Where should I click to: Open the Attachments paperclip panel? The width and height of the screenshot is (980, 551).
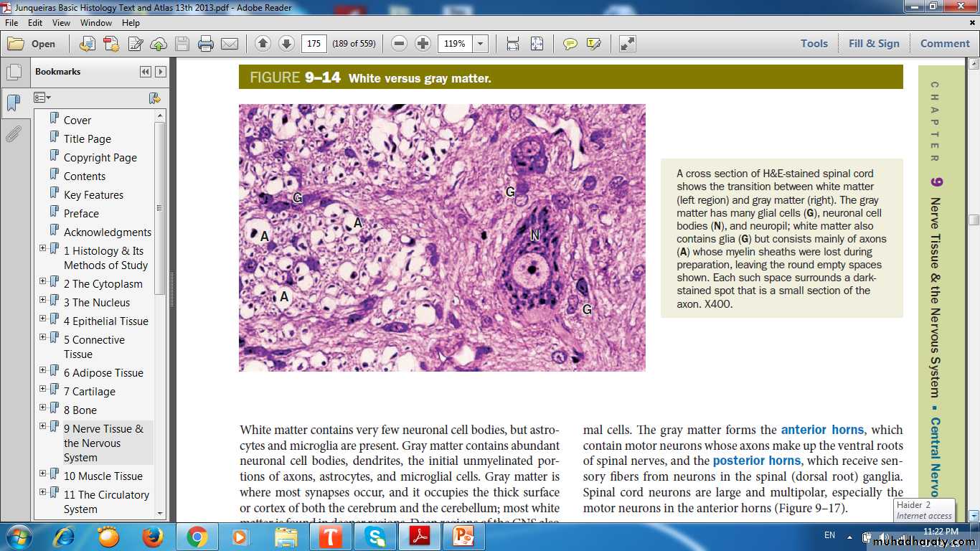pos(13,134)
